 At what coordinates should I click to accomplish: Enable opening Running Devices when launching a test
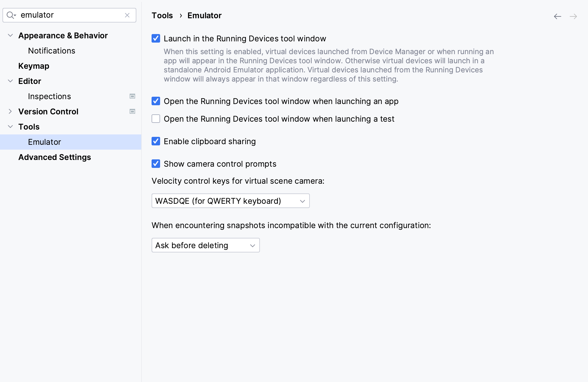click(156, 119)
